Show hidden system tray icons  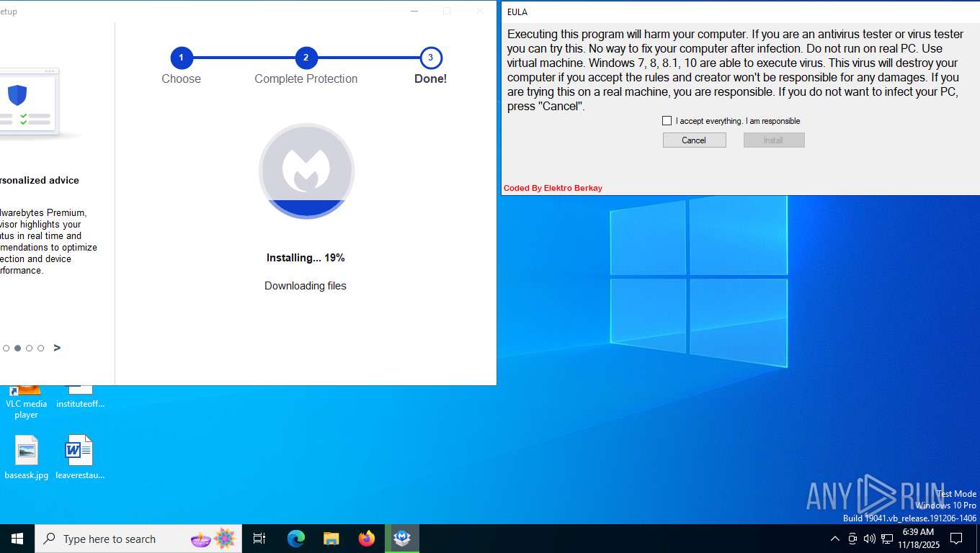[x=834, y=539]
